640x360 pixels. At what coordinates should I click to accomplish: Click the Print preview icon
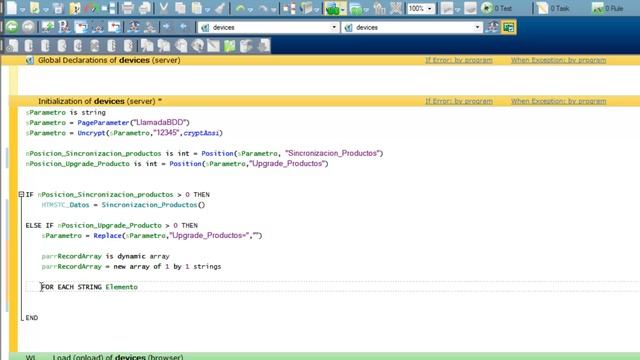coord(144,8)
